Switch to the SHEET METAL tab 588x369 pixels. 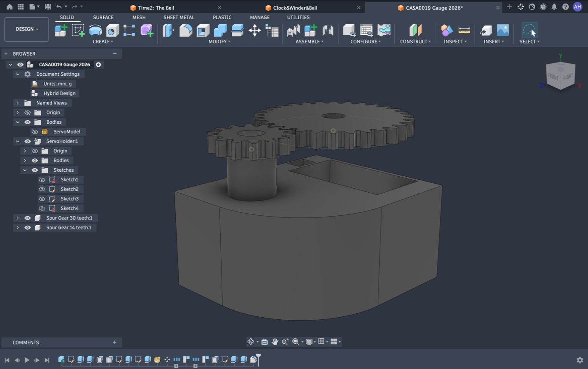[x=179, y=18]
